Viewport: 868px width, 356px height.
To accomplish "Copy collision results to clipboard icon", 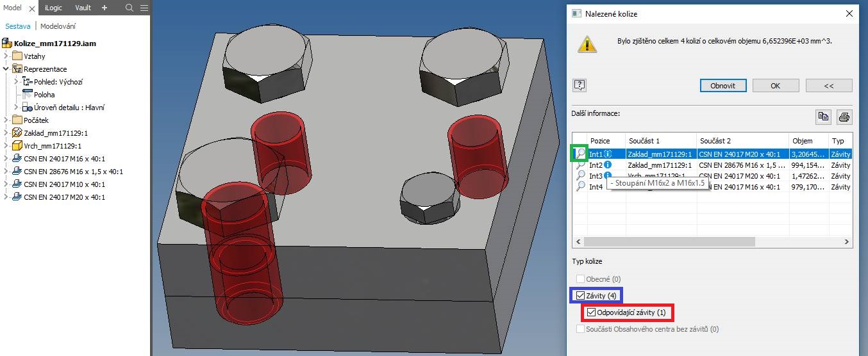I will click(x=822, y=117).
